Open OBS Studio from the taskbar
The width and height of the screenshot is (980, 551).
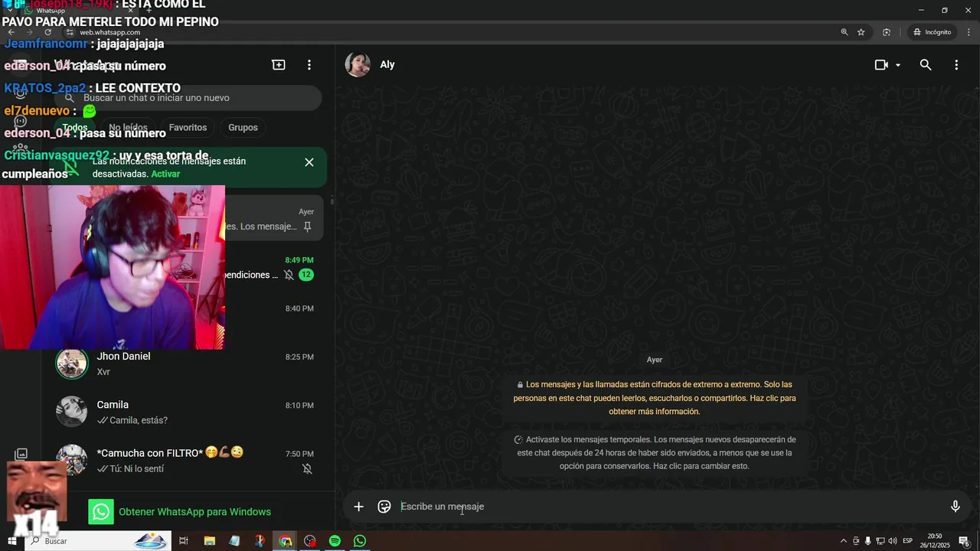[310, 541]
